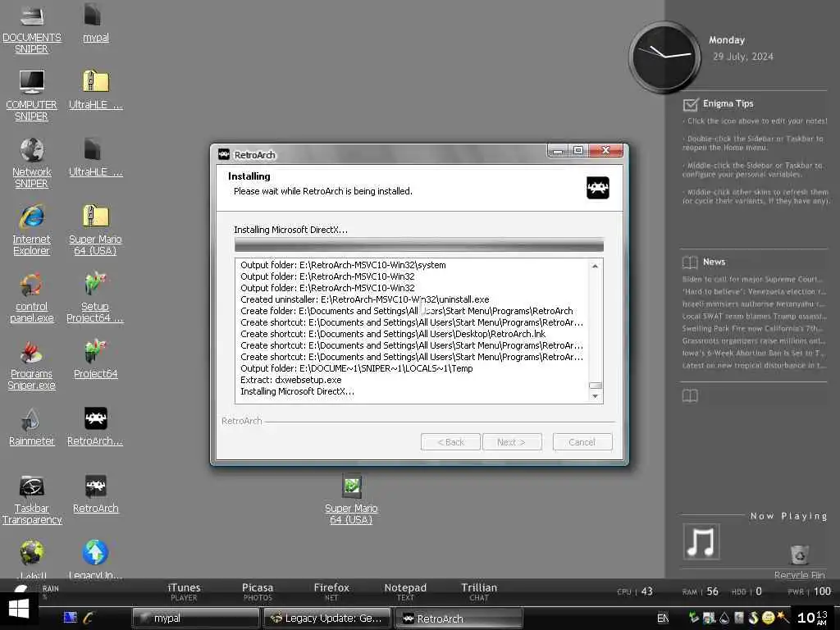
Task: Select the UltraHLE zip folder icon
Action: pyautogui.click(x=96, y=90)
